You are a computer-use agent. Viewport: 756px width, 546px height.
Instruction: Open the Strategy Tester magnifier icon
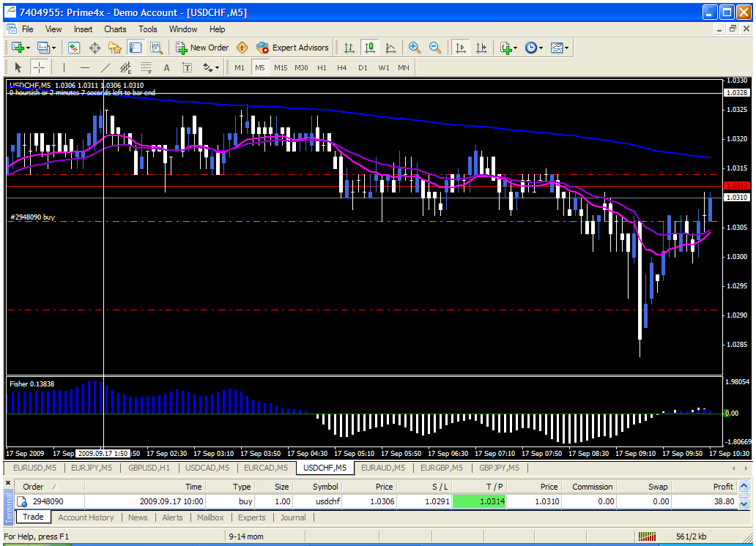[156, 48]
